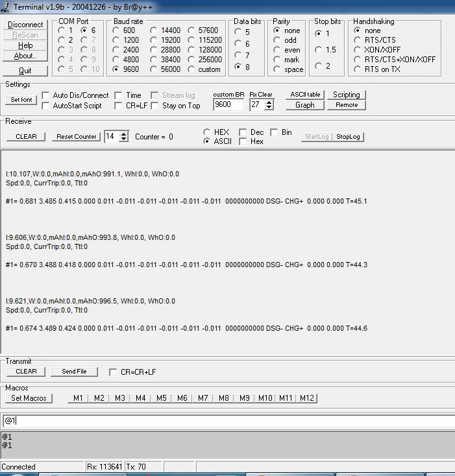
Task: Select custom baud rate option
Action: click(x=191, y=69)
